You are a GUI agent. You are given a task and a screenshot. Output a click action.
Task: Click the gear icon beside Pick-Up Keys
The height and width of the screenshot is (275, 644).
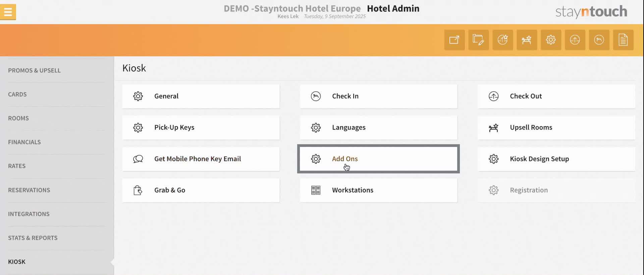(x=138, y=127)
